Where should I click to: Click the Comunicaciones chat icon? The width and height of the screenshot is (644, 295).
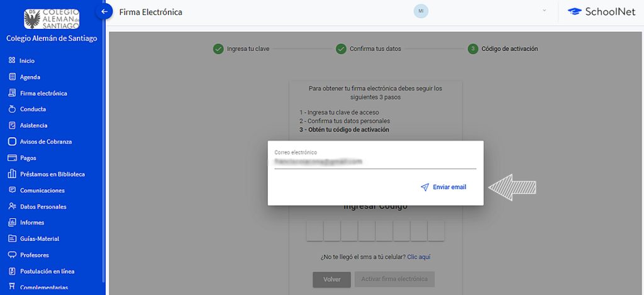12,191
